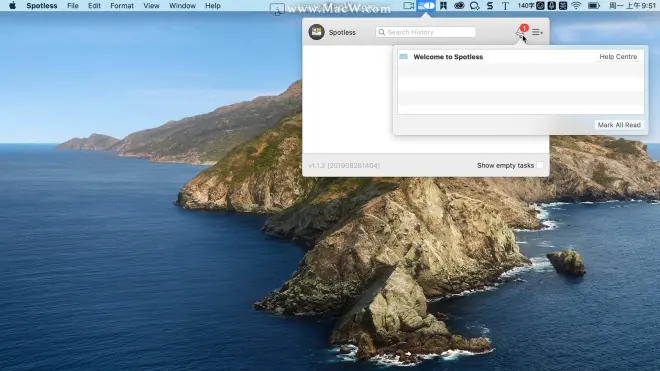Click the microphone menu bar icon
The image size is (660, 371).
pyautogui.click(x=551, y=5)
